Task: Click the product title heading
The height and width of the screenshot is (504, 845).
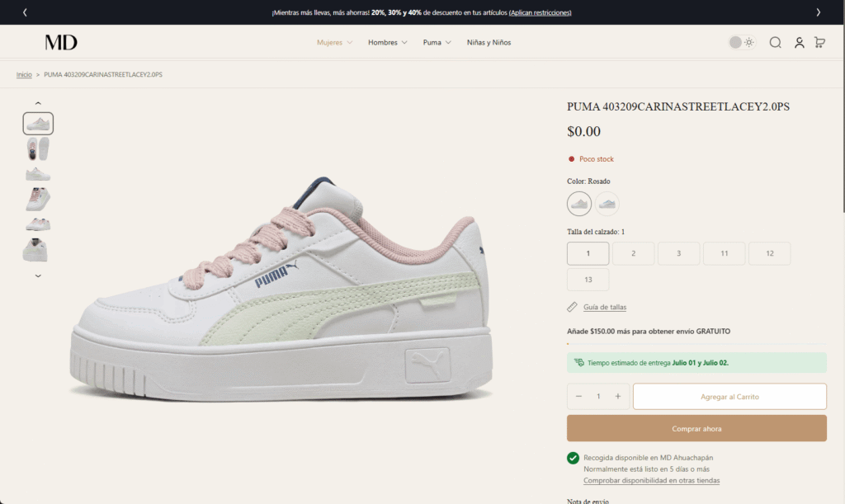Action: 678,106
